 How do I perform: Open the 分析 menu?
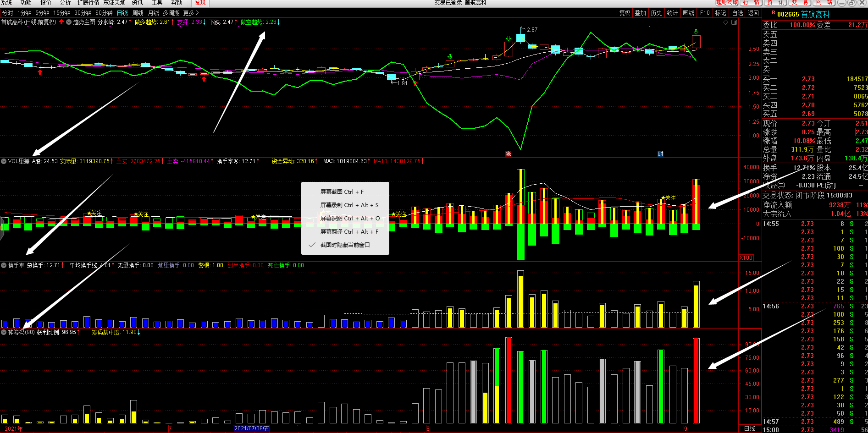[x=66, y=3]
